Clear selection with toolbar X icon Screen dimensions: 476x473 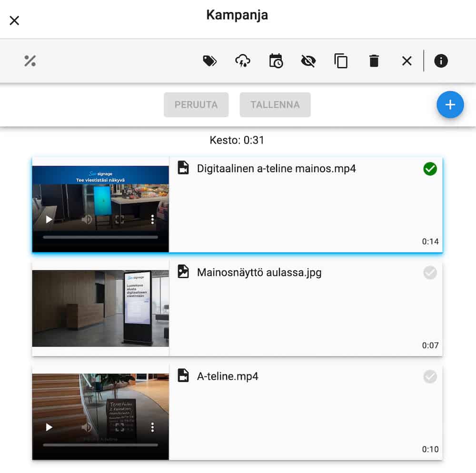[x=407, y=61]
